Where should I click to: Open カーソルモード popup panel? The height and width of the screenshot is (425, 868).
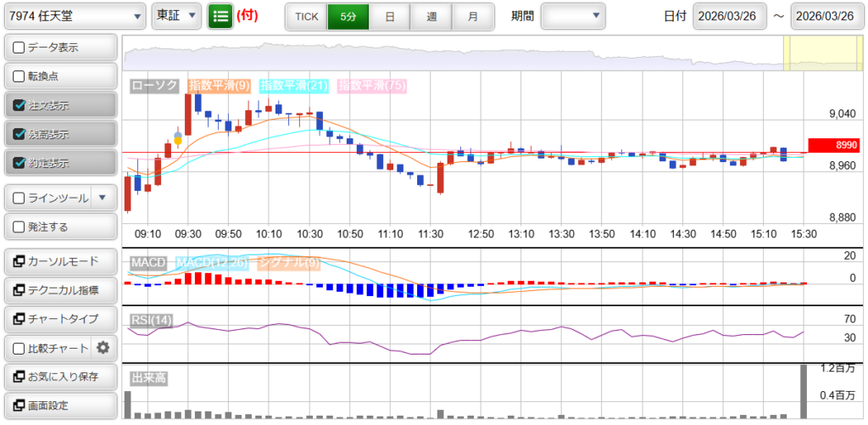point(59,261)
